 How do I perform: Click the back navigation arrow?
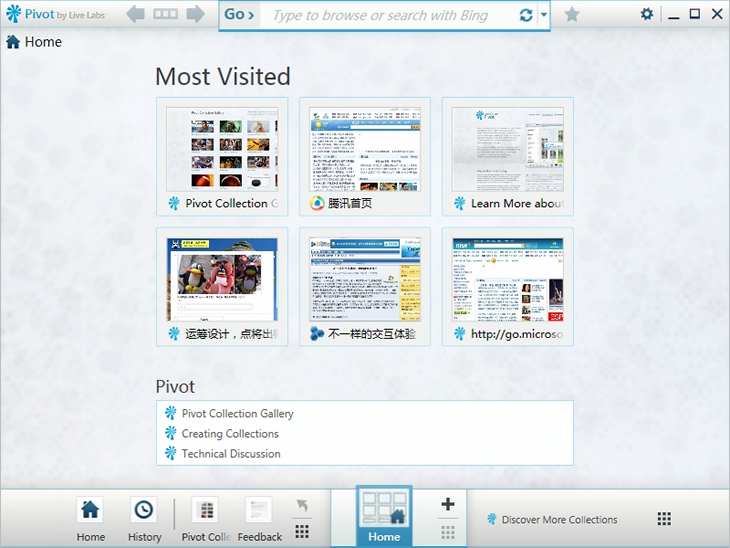(x=136, y=14)
